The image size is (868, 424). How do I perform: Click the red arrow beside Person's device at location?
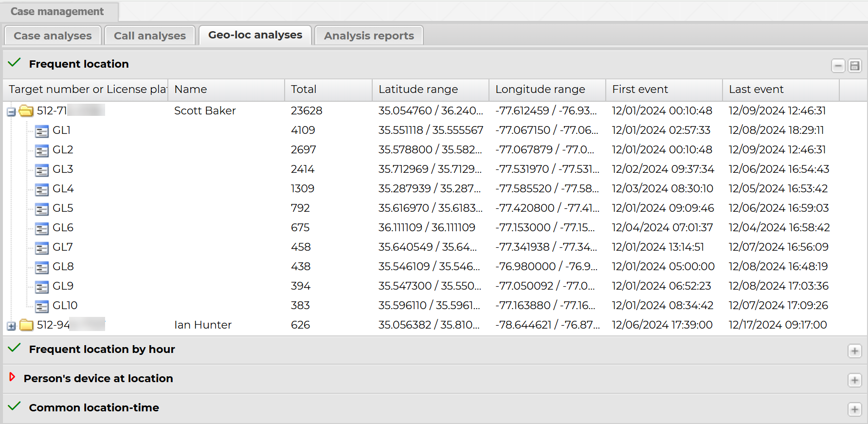(13, 377)
